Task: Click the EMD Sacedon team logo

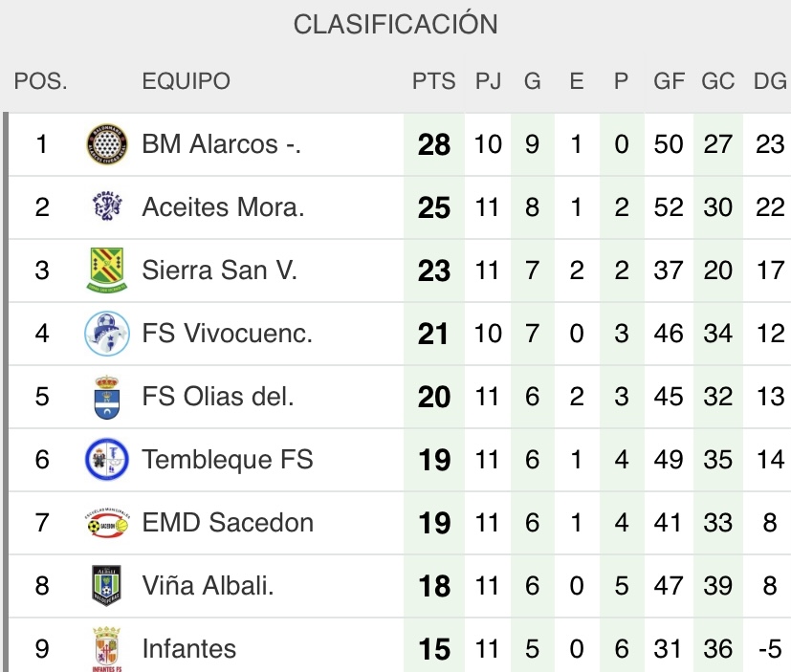Action: tap(107, 523)
